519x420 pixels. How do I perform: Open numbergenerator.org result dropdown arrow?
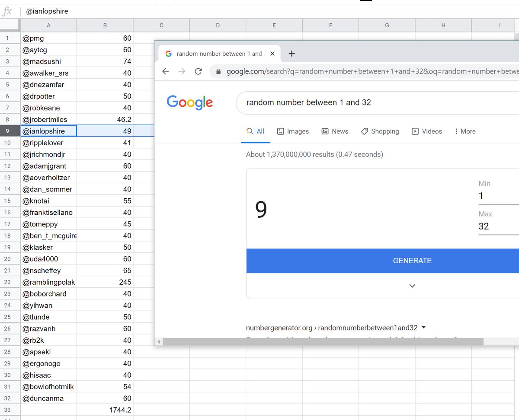pos(423,328)
